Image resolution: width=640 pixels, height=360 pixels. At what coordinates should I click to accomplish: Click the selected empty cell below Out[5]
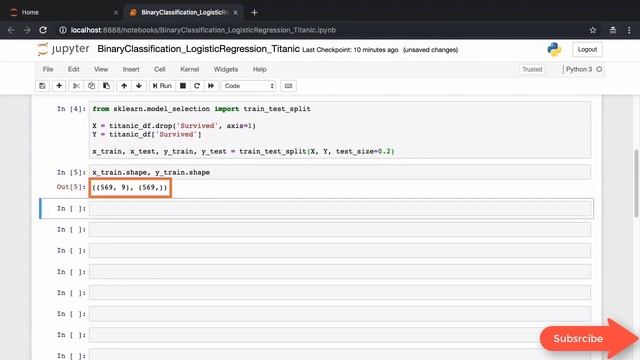pos(340,209)
